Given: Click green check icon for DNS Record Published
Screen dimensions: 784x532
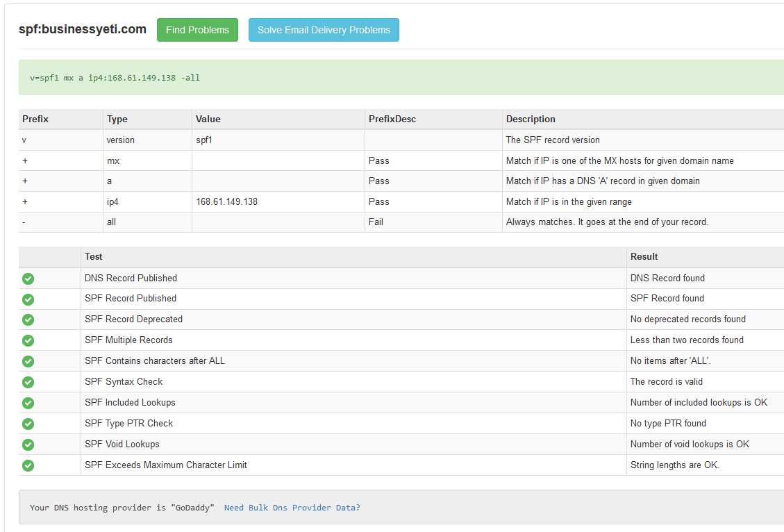Looking at the screenshot, I should (28, 279).
